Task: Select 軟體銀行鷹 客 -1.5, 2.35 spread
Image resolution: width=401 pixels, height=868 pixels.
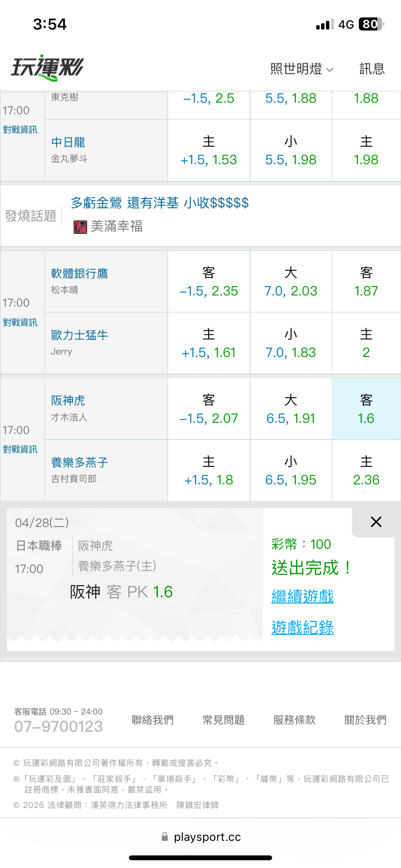Action: pos(209,281)
